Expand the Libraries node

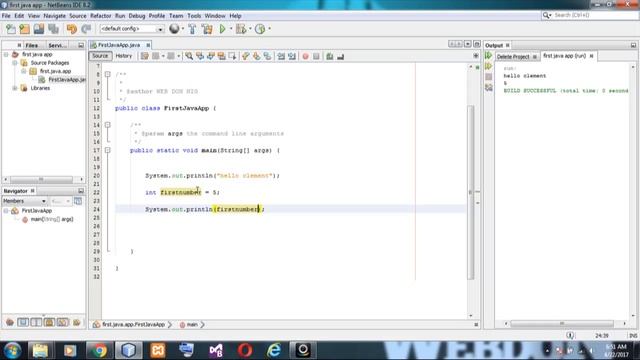click(x=15, y=88)
